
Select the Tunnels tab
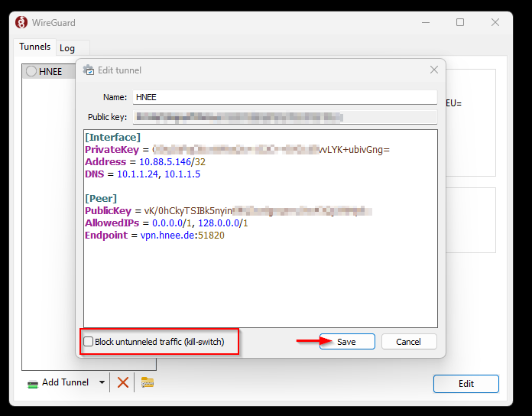click(x=34, y=47)
